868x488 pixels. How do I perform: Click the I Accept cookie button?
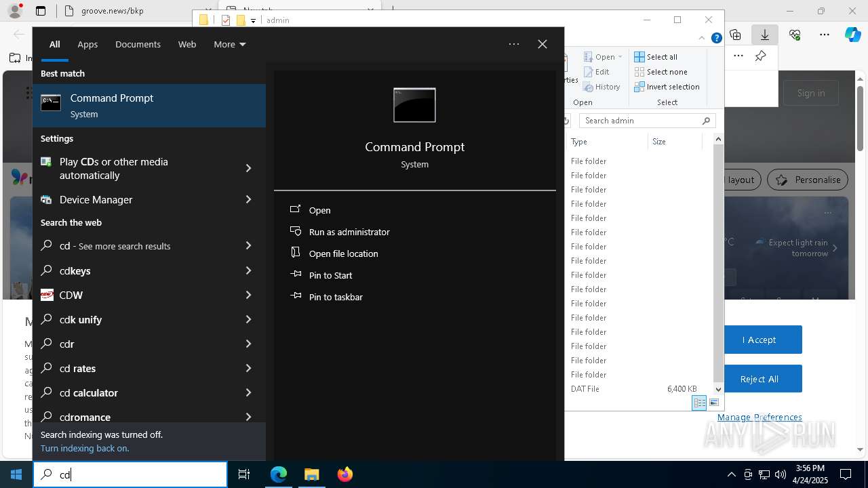coord(759,340)
